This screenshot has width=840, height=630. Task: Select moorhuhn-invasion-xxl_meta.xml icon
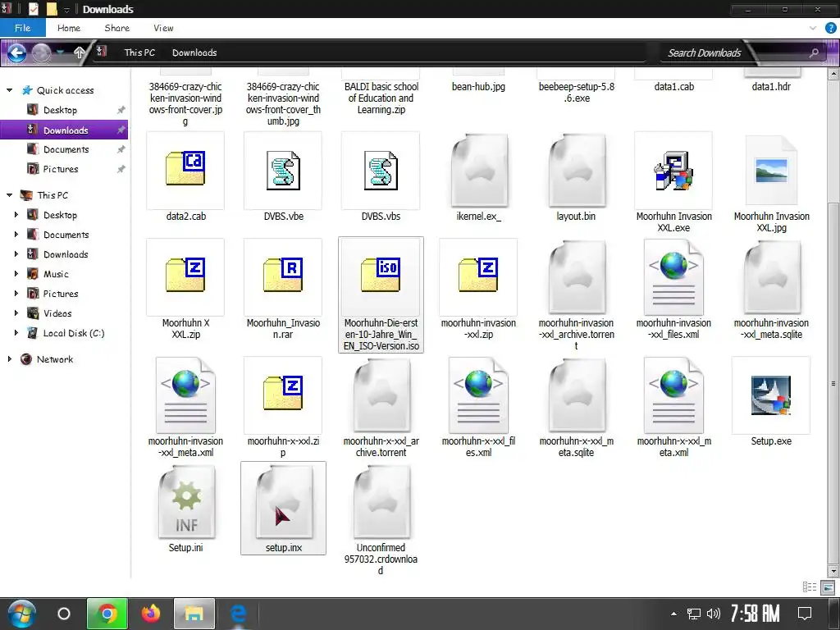pyautogui.click(x=185, y=395)
